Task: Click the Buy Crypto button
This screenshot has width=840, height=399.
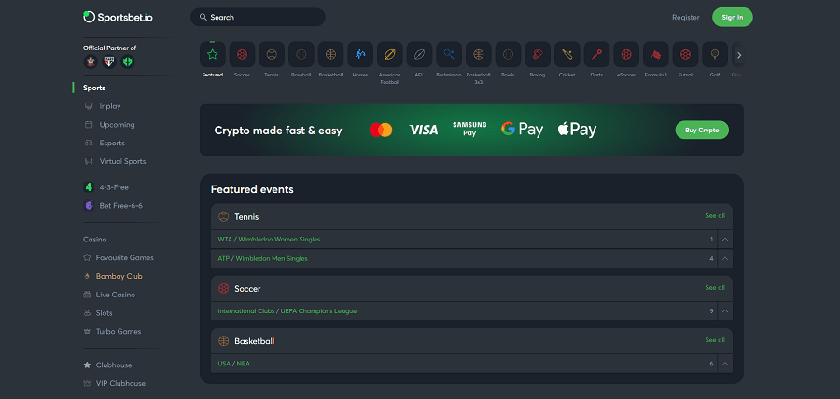Action: tap(702, 130)
